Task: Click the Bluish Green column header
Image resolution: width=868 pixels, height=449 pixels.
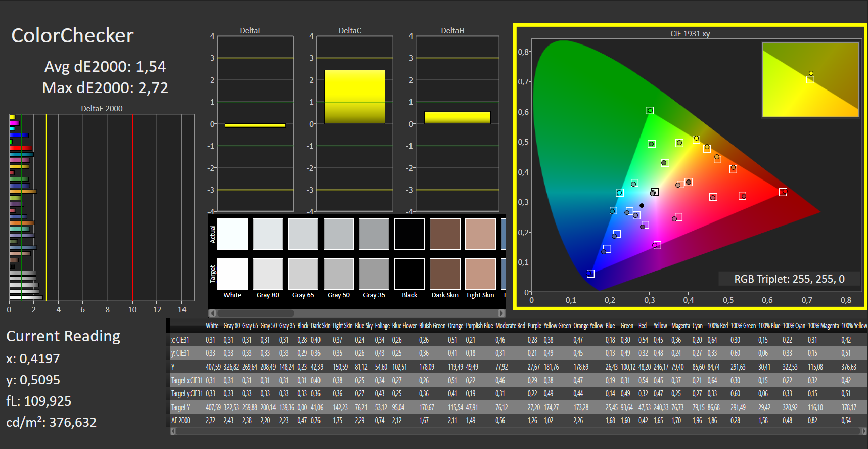Action: click(x=432, y=326)
